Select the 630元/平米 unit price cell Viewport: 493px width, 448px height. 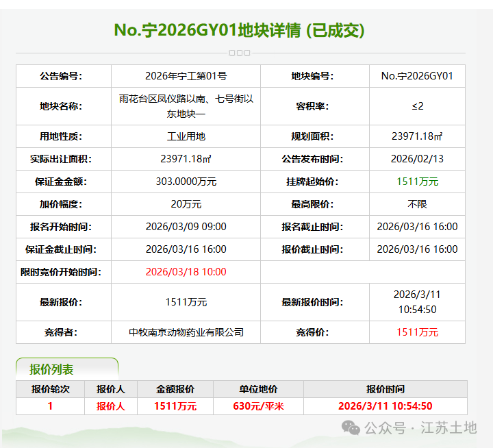(x=258, y=406)
